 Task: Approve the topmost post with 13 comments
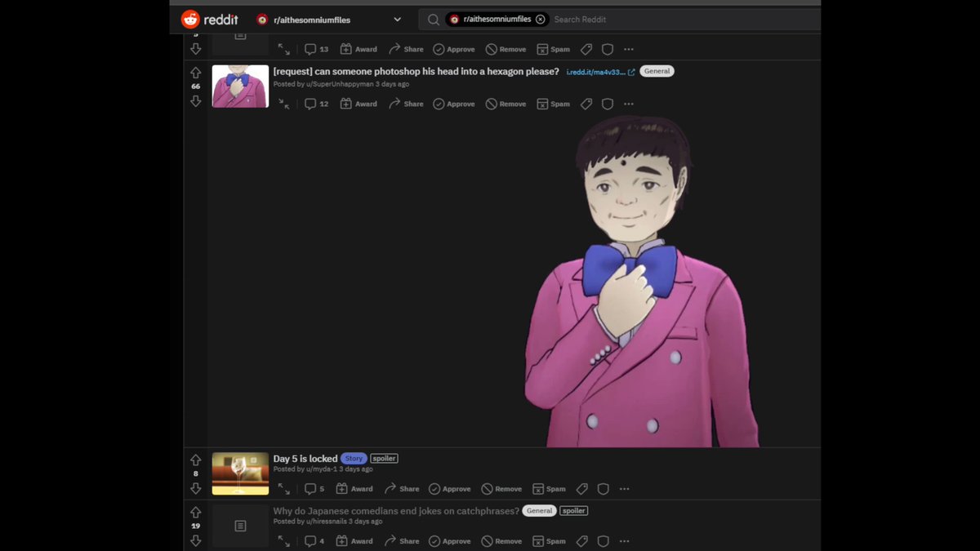(454, 49)
